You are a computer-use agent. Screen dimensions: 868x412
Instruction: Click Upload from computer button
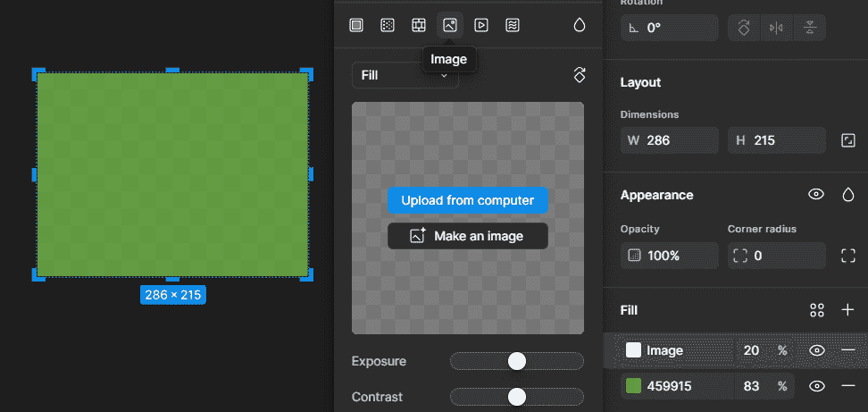[x=468, y=200]
